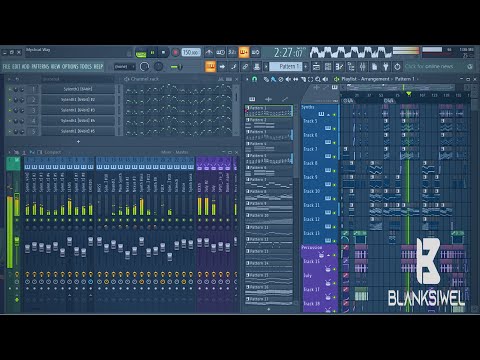Mute Track 10 via its green light

pos(335,198)
